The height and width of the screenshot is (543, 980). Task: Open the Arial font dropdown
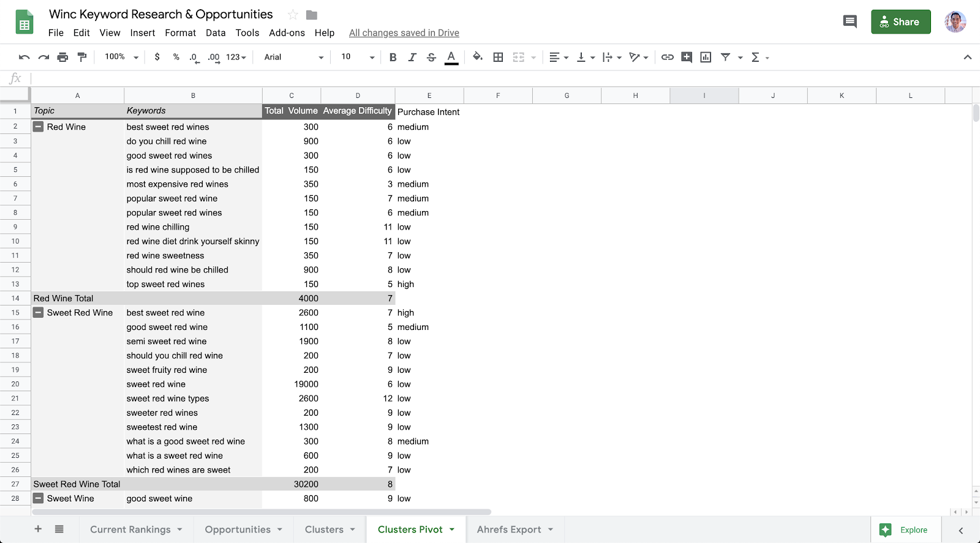point(294,57)
